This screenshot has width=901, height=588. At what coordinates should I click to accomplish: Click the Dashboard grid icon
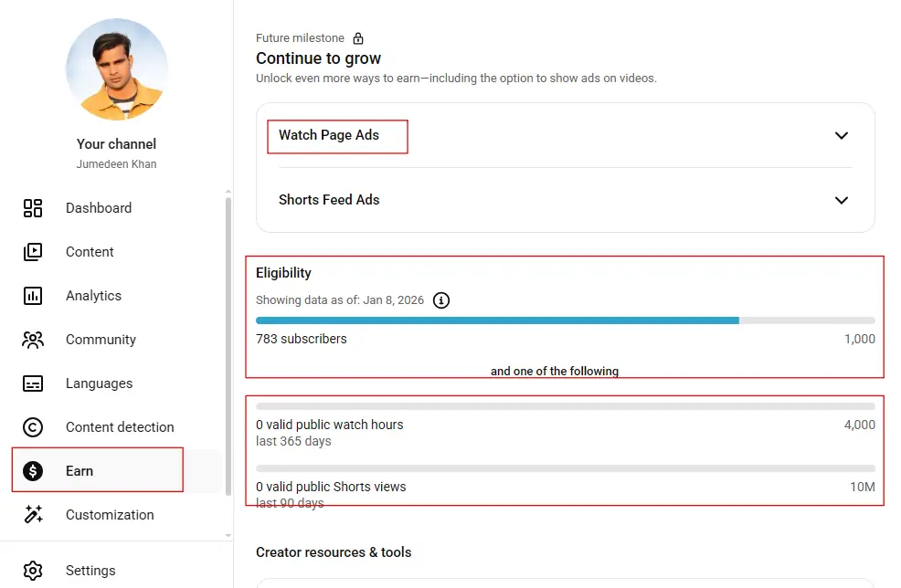pyautogui.click(x=33, y=208)
